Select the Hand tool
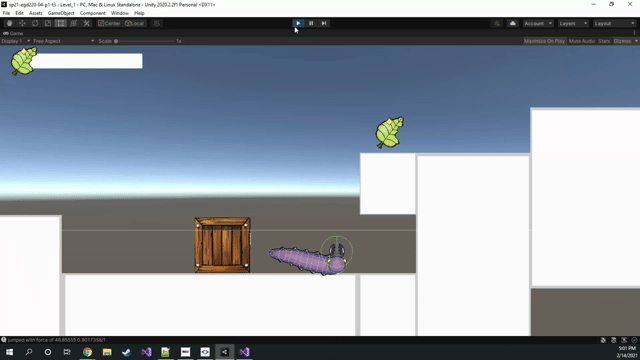The width and height of the screenshot is (640, 360). pos(9,23)
